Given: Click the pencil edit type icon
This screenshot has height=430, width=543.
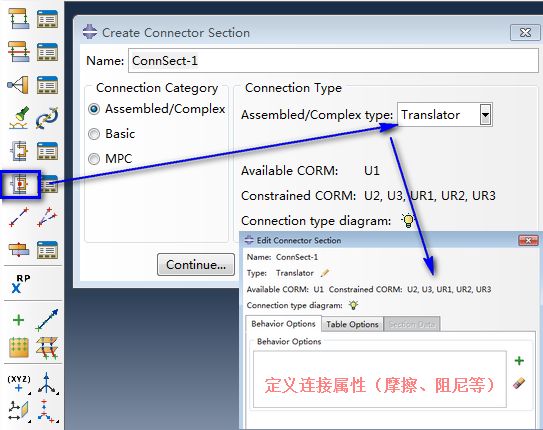Looking at the screenshot, I should 324,273.
